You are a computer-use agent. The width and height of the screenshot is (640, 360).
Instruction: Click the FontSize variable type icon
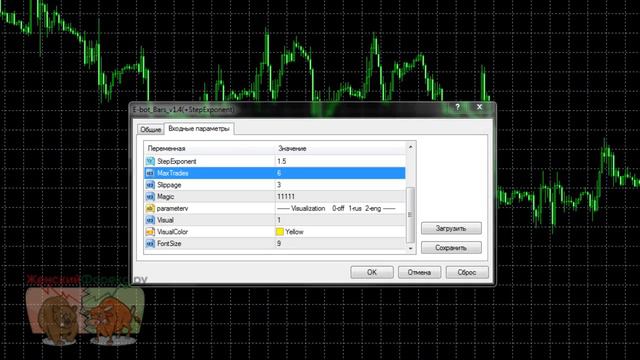pyautogui.click(x=150, y=243)
